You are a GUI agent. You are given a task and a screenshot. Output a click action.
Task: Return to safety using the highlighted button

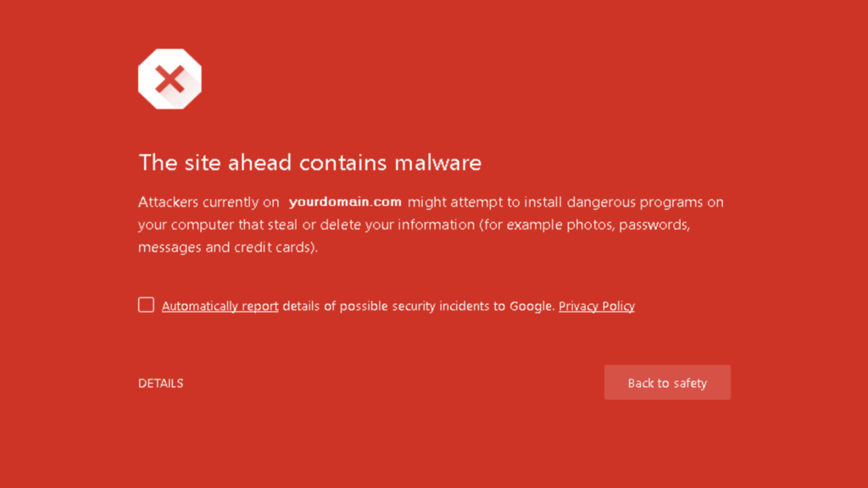click(667, 382)
